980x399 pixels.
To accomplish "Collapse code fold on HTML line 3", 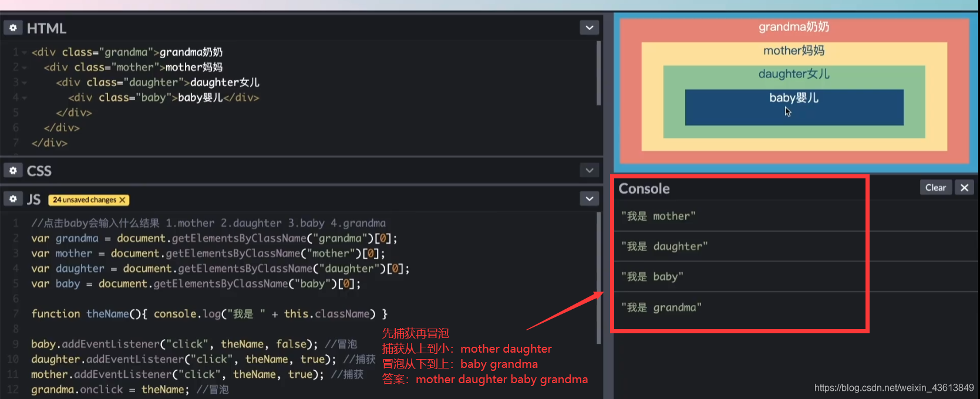I will pos(24,83).
